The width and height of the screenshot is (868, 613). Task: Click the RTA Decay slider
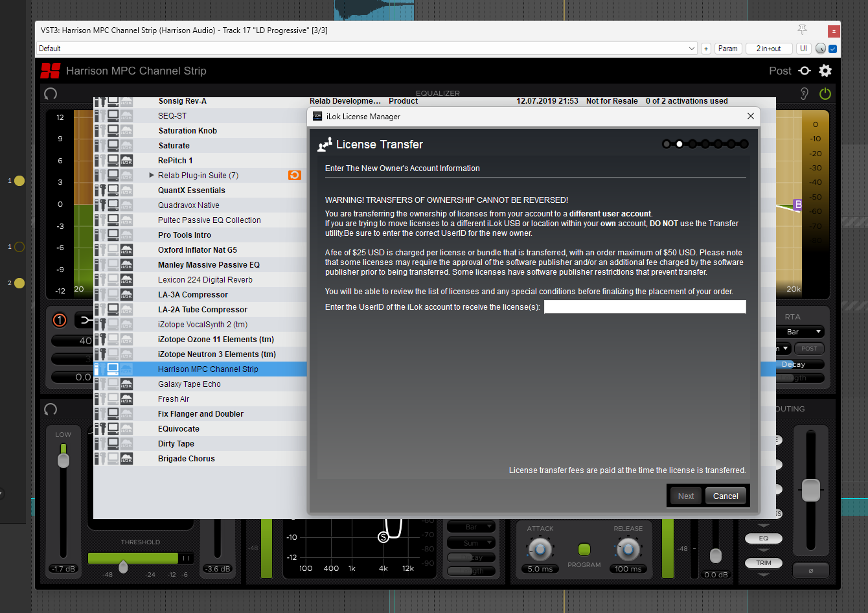pyautogui.click(x=801, y=364)
